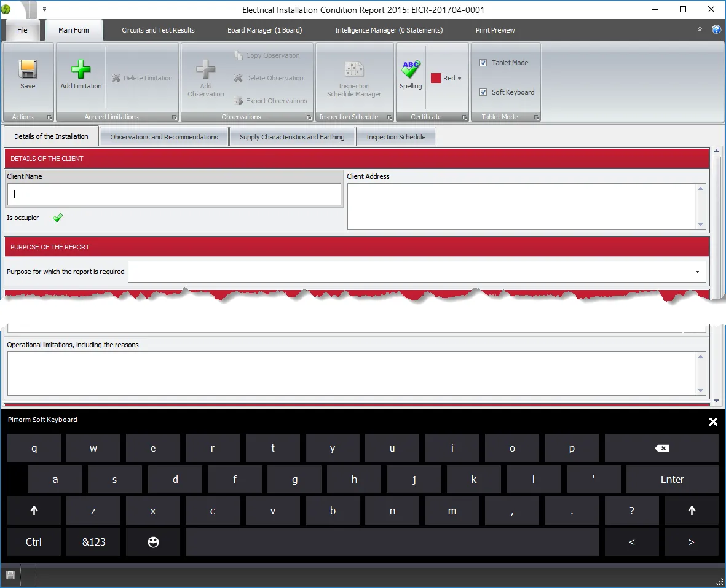Viewport: 726px width, 588px height.
Task: Open the purpose of report dropdown
Action: pyautogui.click(x=696, y=271)
